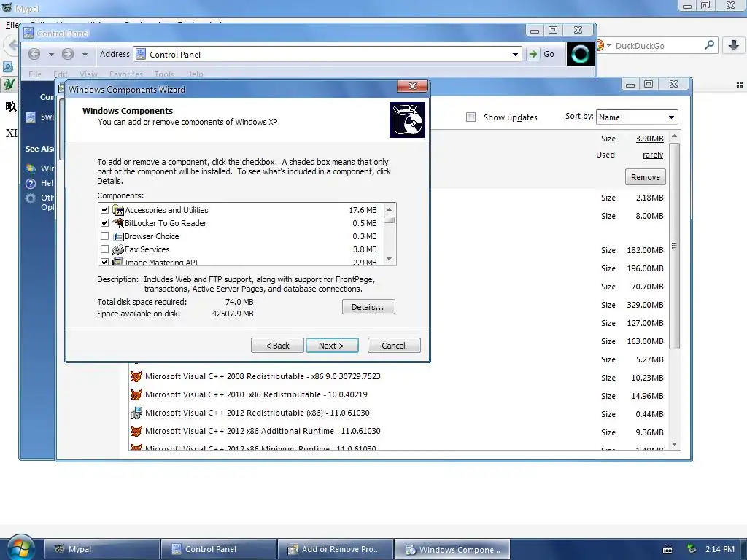The width and height of the screenshot is (747, 560).
Task: Click the Control Panel back arrow
Action: 34,54
